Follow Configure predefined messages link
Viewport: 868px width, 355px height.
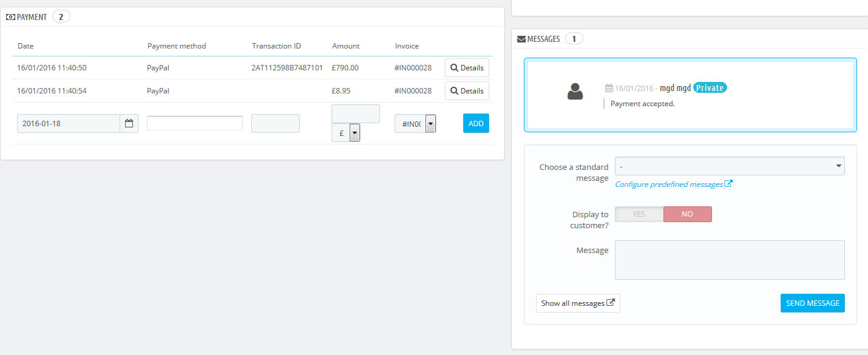674,184
